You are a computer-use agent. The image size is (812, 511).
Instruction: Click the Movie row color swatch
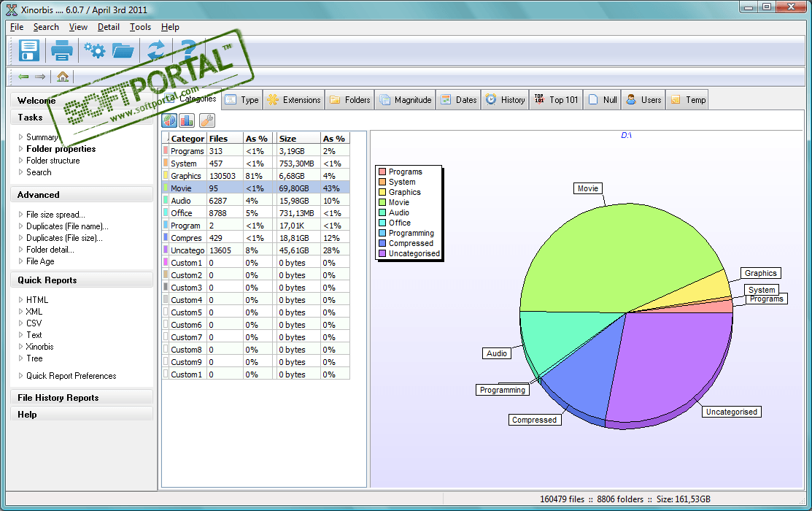166,188
